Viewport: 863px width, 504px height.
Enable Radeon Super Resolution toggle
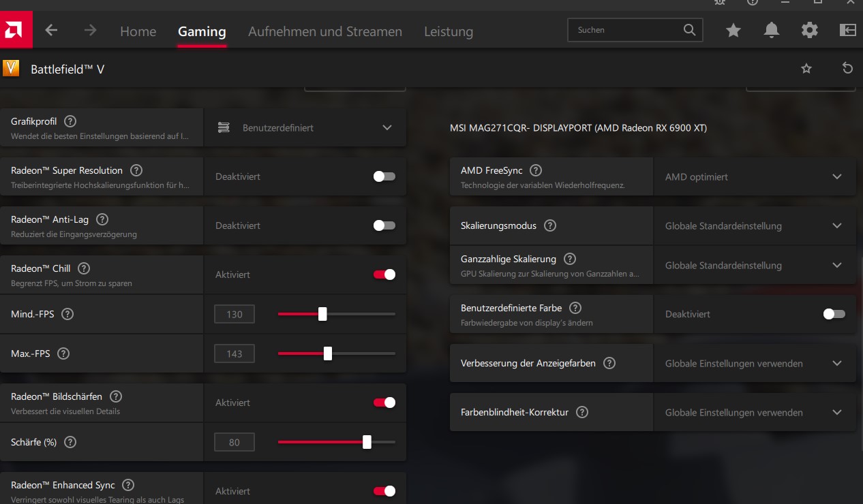[x=384, y=176]
